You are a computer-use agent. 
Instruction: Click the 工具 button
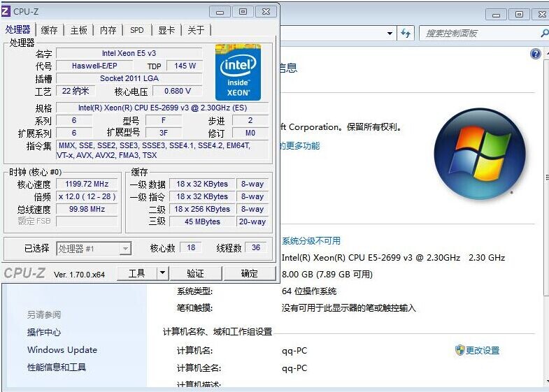pos(136,273)
